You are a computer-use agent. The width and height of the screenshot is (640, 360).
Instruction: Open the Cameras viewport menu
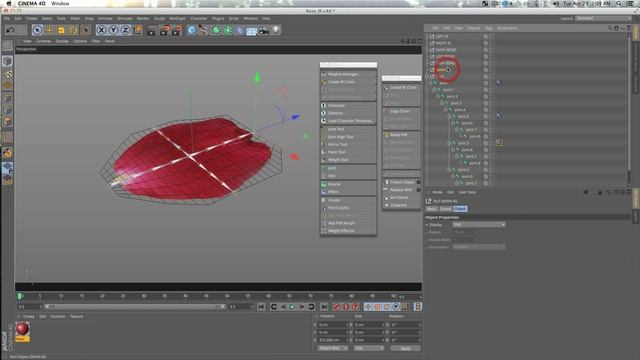tap(43, 41)
